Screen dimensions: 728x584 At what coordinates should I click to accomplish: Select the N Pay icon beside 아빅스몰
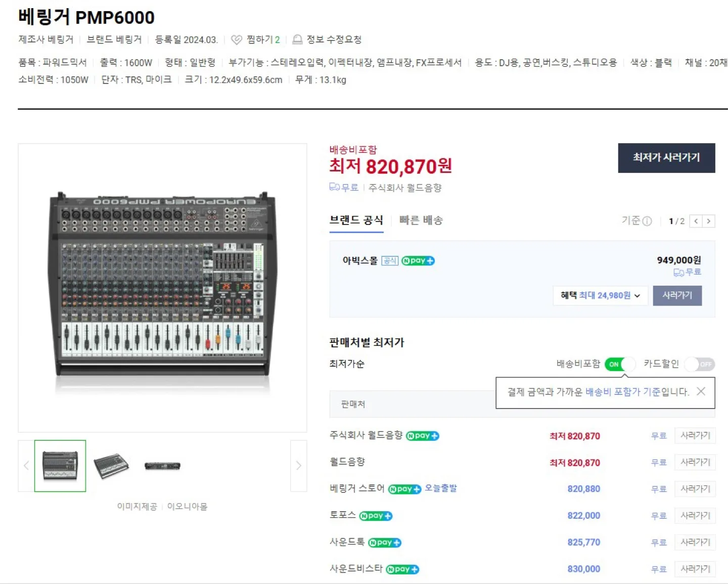[417, 260]
